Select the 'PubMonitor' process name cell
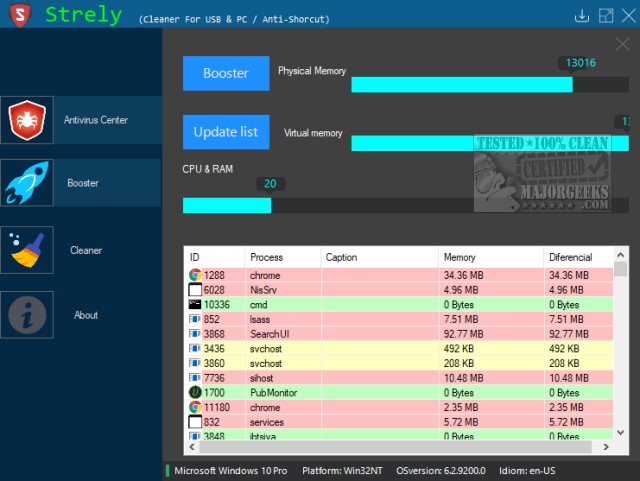Screen dimensions: 640x481 [273, 393]
